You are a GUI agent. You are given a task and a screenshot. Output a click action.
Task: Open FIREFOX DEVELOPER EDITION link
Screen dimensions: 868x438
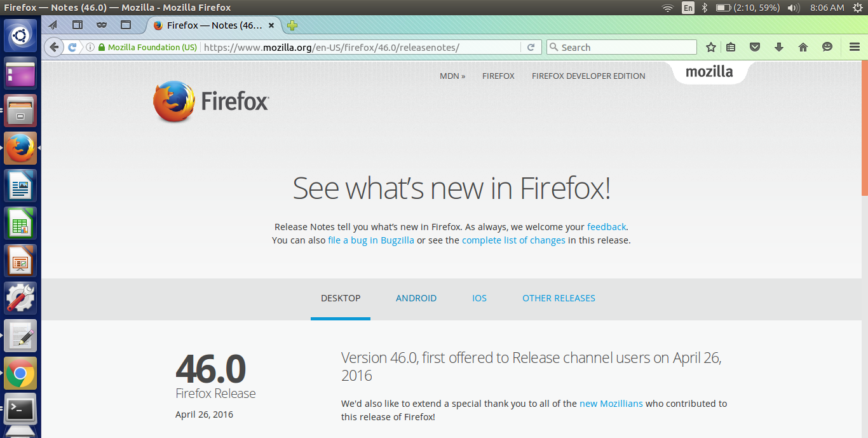[588, 76]
